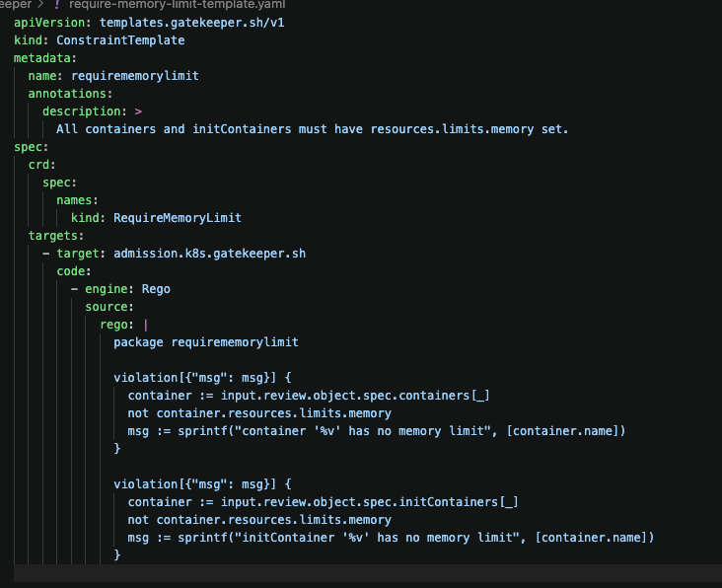Click the annotations key
The image size is (722, 588).
tap(67, 94)
